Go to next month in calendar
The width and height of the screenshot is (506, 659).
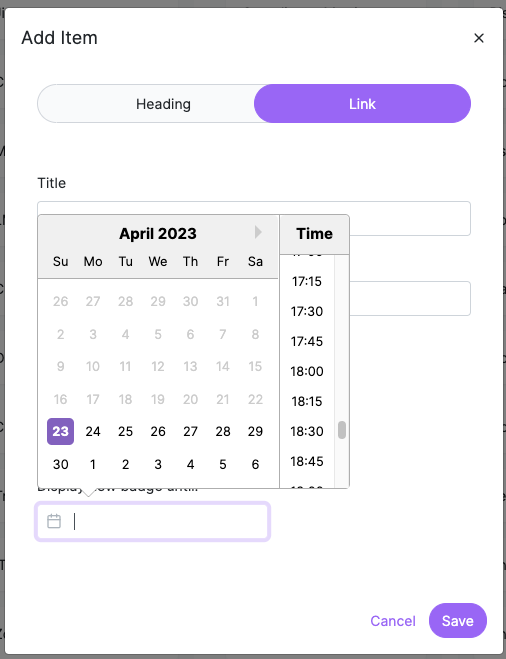[258, 232]
